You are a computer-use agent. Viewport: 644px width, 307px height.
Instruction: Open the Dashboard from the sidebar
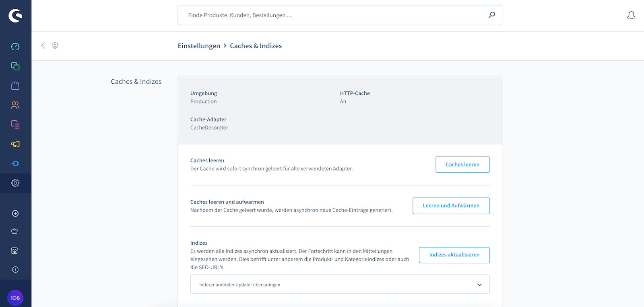click(15, 47)
